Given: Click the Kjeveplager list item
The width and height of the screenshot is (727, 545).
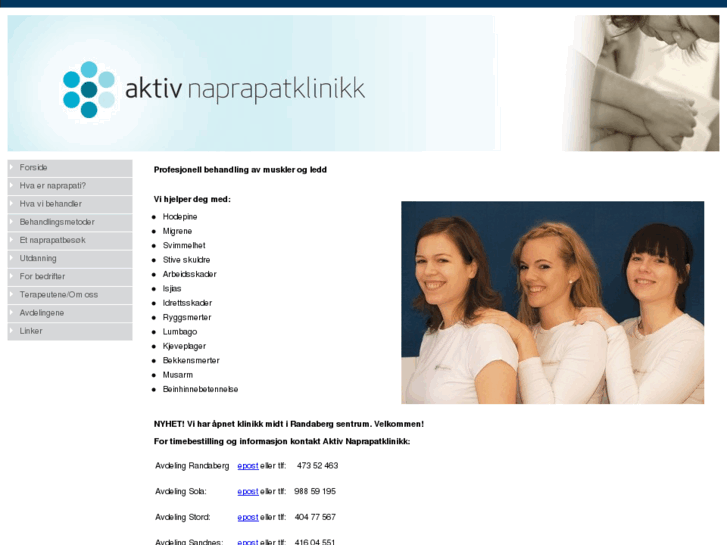Looking at the screenshot, I should (184, 346).
